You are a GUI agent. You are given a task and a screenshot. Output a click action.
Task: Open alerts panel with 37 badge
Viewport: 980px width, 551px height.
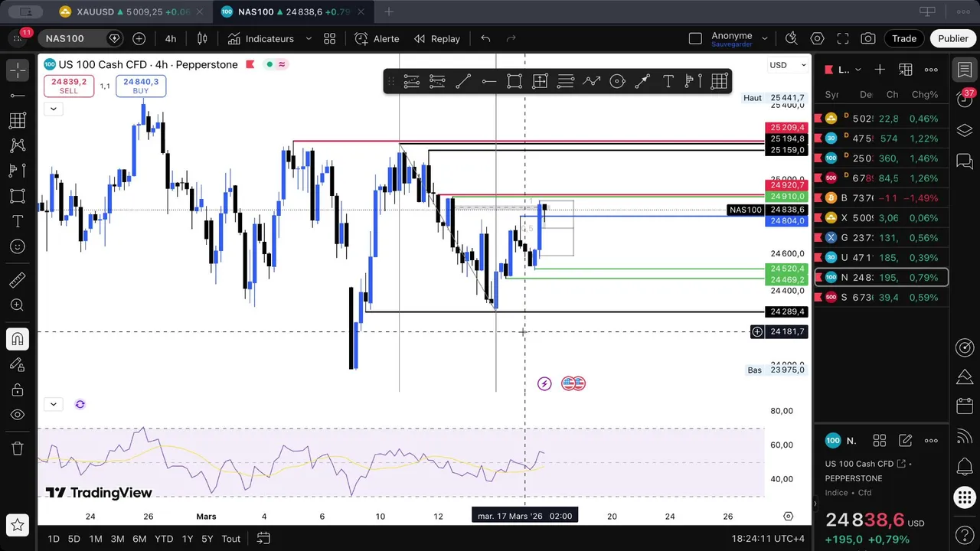[965, 100]
